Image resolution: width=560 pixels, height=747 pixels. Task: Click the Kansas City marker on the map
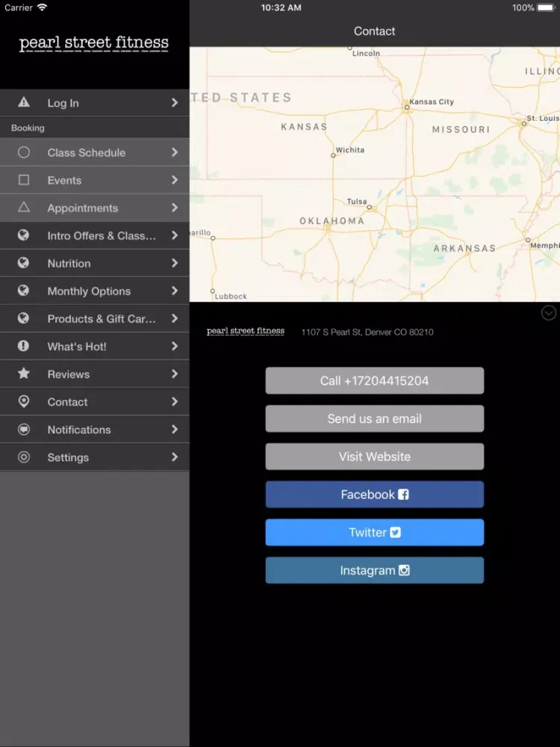pos(407,107)
